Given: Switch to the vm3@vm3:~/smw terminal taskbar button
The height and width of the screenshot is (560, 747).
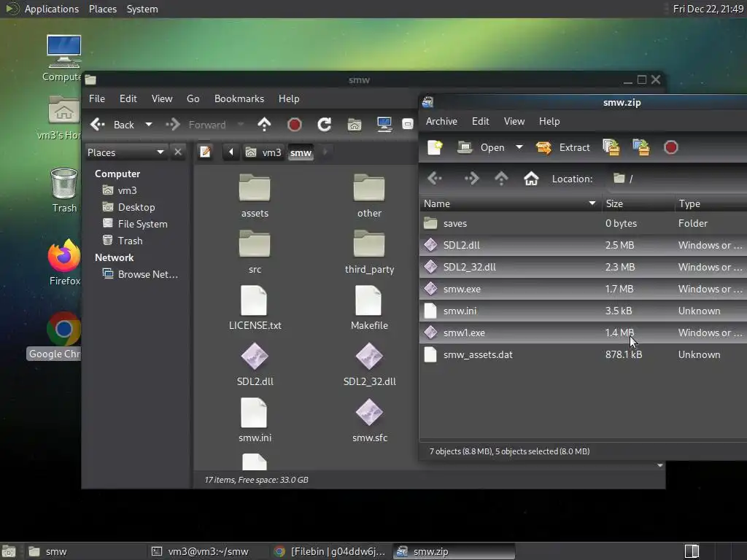Looking at the screenshot, I should pyautogui.click(x=206, y=551).
